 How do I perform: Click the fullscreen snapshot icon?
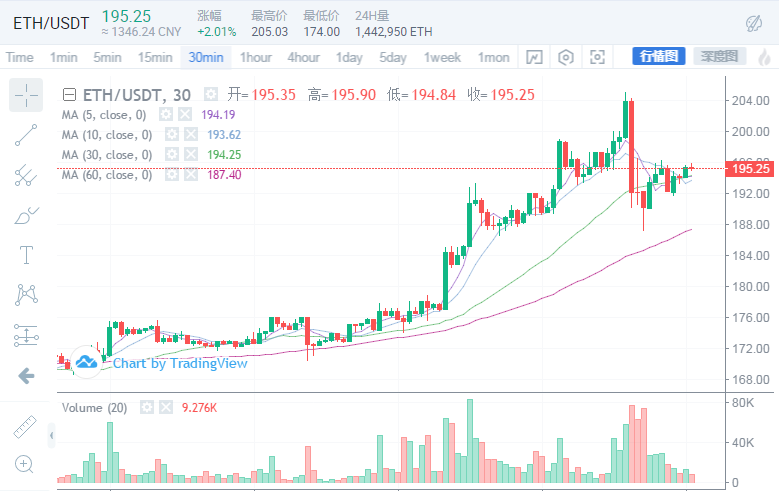(598, 57)
